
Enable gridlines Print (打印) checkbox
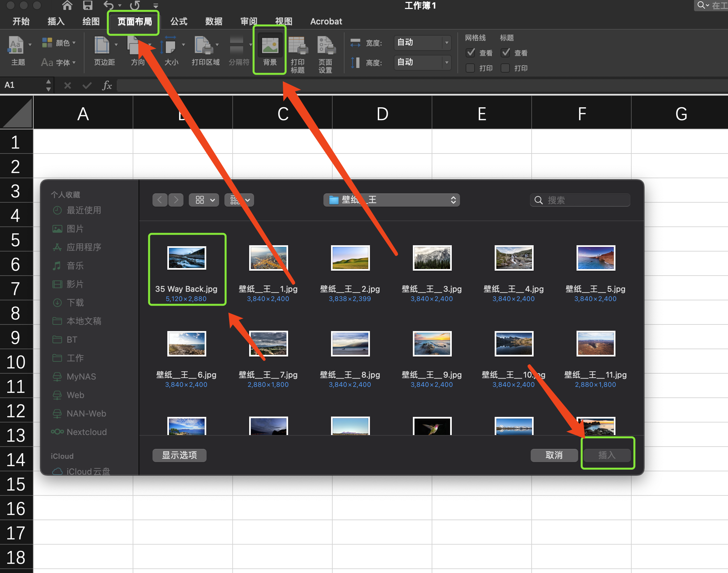coord(471,68)
